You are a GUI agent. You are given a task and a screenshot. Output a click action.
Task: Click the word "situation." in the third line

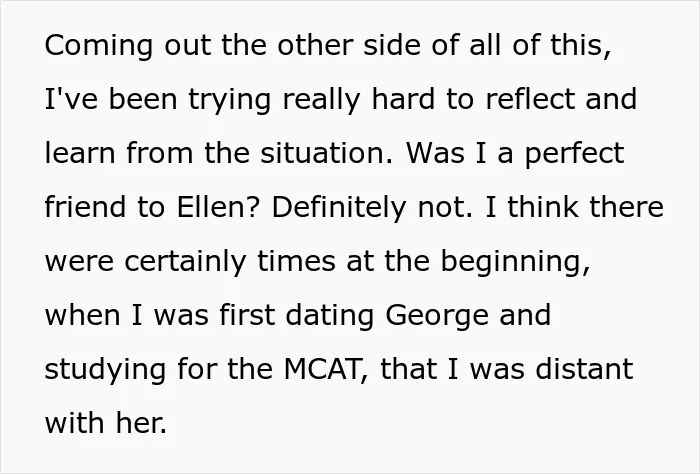pyautogui.click(x=326, y=153)
